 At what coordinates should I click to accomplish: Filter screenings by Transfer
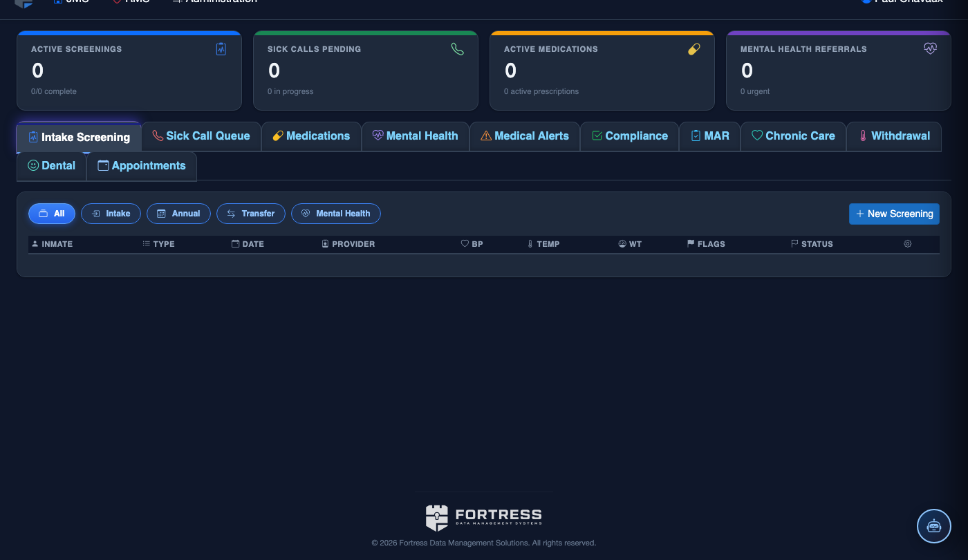click(251, 214)
